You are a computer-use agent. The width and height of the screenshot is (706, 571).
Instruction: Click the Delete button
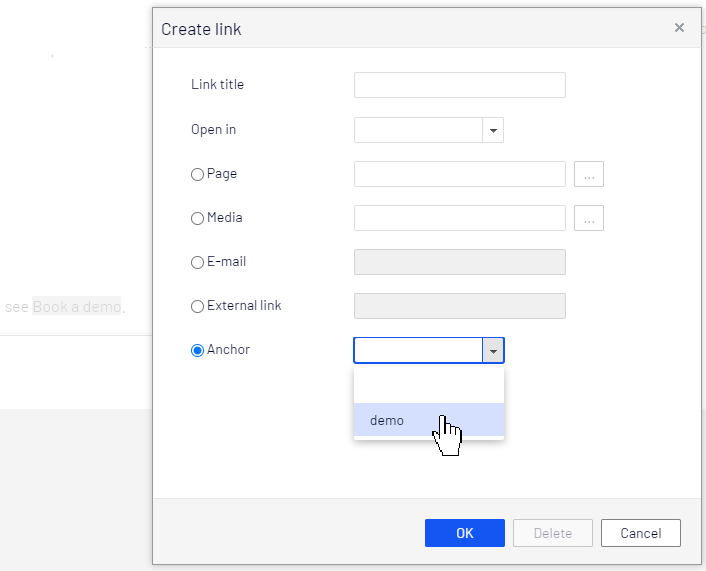click(x=552, y=533)
